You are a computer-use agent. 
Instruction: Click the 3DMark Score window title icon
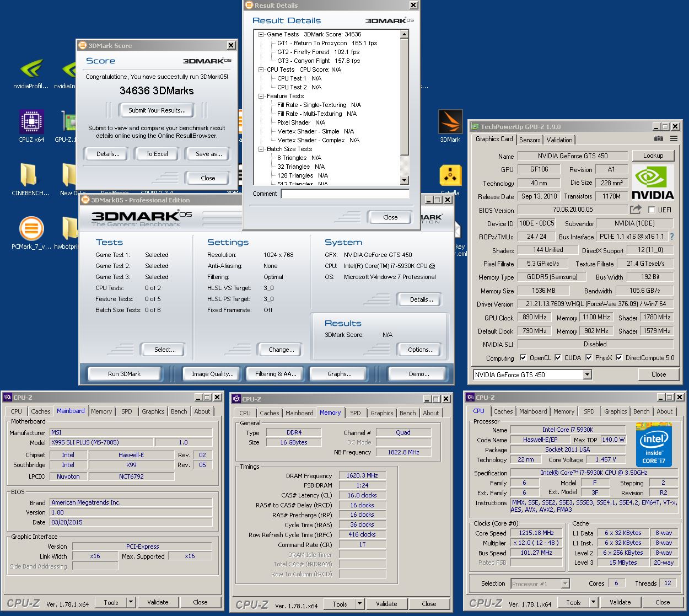(x=83, y=46)
